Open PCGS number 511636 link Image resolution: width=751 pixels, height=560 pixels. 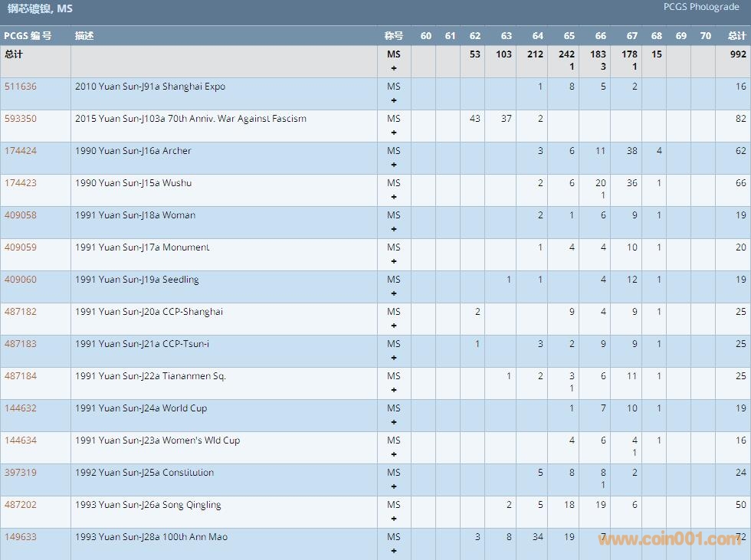point(21,87)
